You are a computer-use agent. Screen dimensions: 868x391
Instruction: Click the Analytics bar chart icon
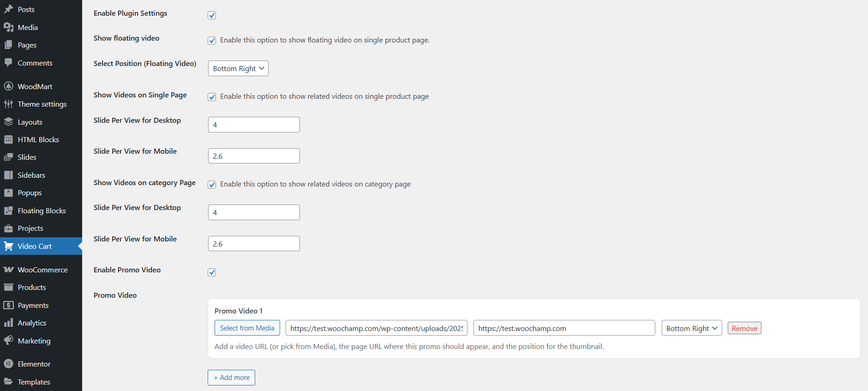(8, 323)
